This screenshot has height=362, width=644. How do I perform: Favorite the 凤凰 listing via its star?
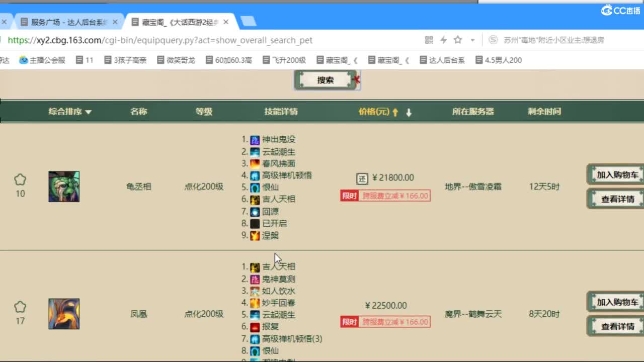[20, 307]
